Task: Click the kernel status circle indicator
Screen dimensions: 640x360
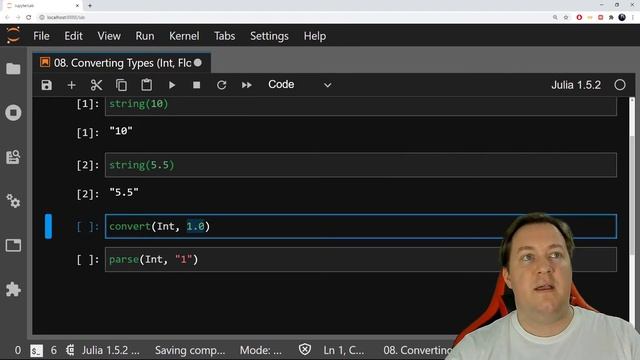Action: coord(620,85)
